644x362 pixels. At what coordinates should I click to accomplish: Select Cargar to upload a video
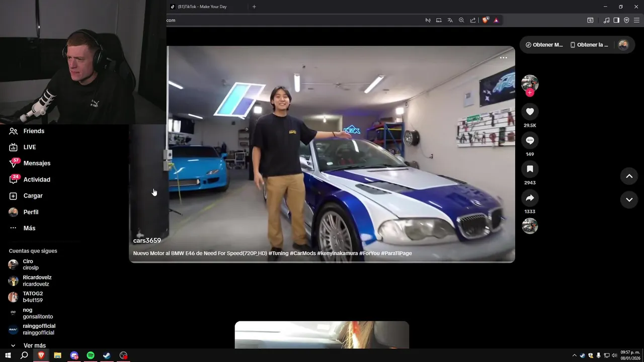[x=26, y=196]
